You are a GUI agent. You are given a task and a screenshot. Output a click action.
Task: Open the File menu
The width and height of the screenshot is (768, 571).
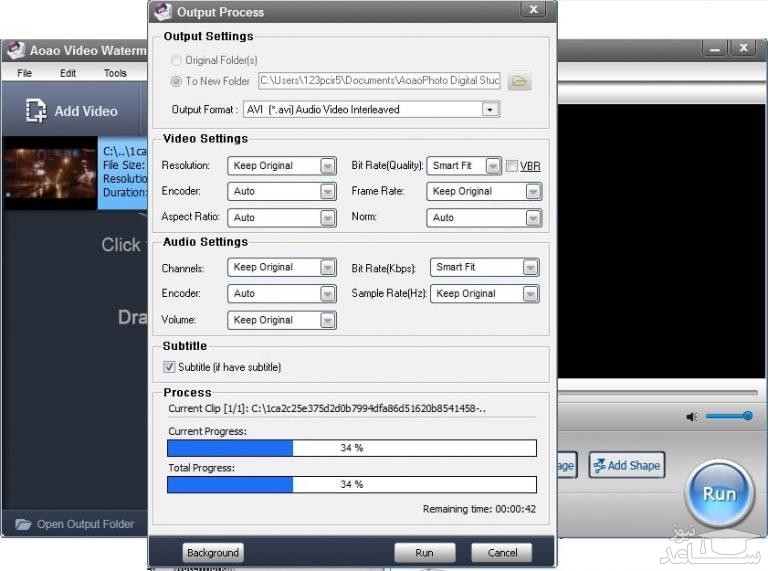pos(24,73)
